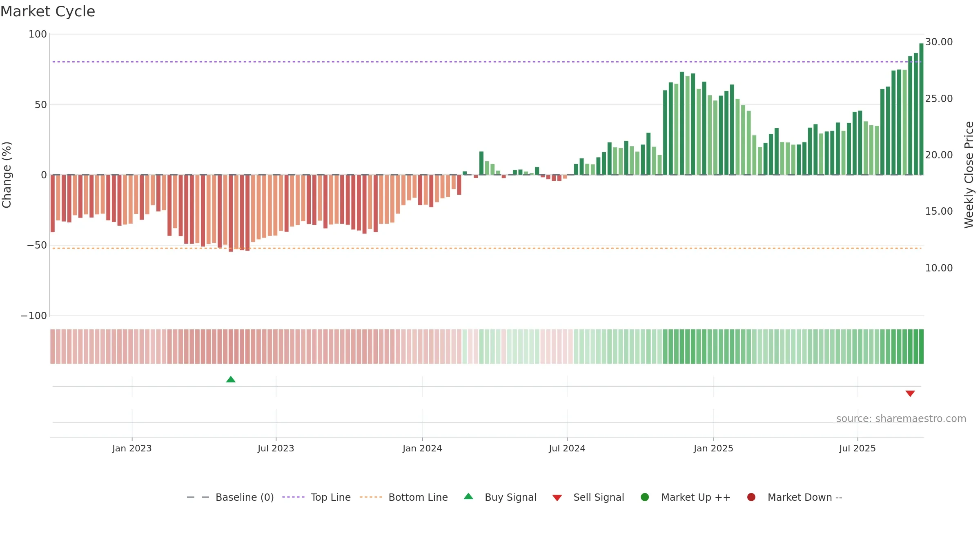Click the green buy signal triangle marker
This screenshot has width=980, height=551.
pyautogui.click(x=231, y=380)
